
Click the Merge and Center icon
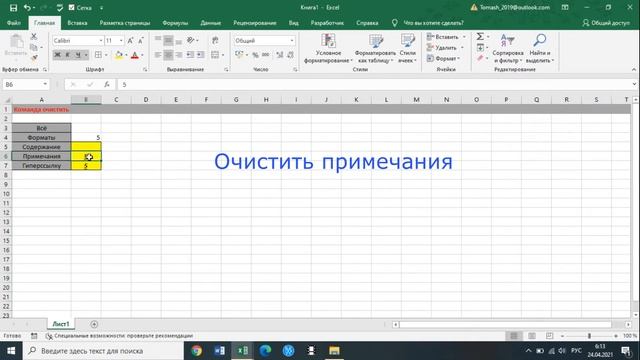coord(215,55)
